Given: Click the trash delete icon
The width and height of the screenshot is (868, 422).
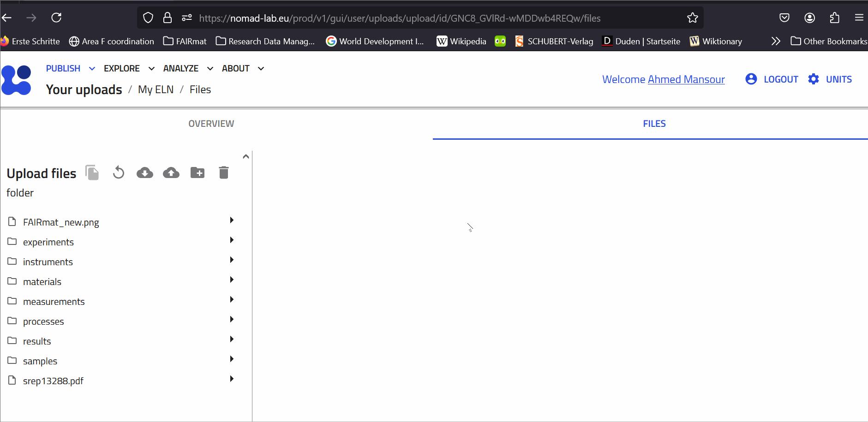Looking at the screenshot, I should pyautogui.click(x=224, y=173).
